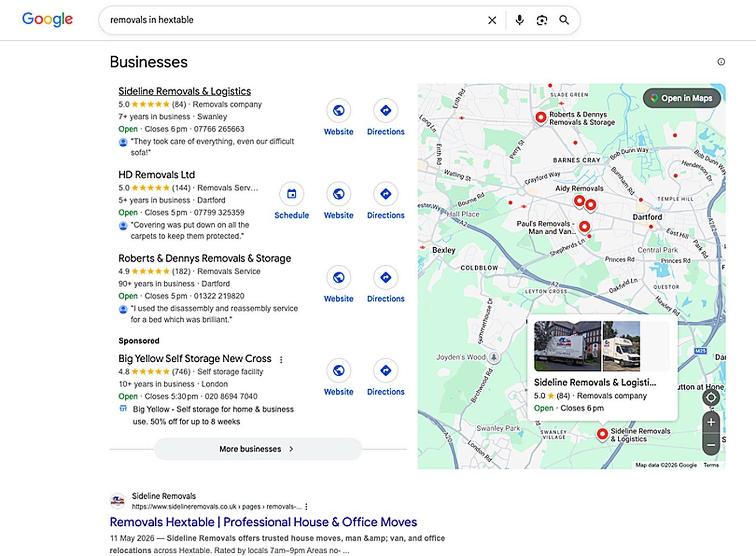
Task: Click Joyden's Wood park marker
Action: click(x=494, y=357)
